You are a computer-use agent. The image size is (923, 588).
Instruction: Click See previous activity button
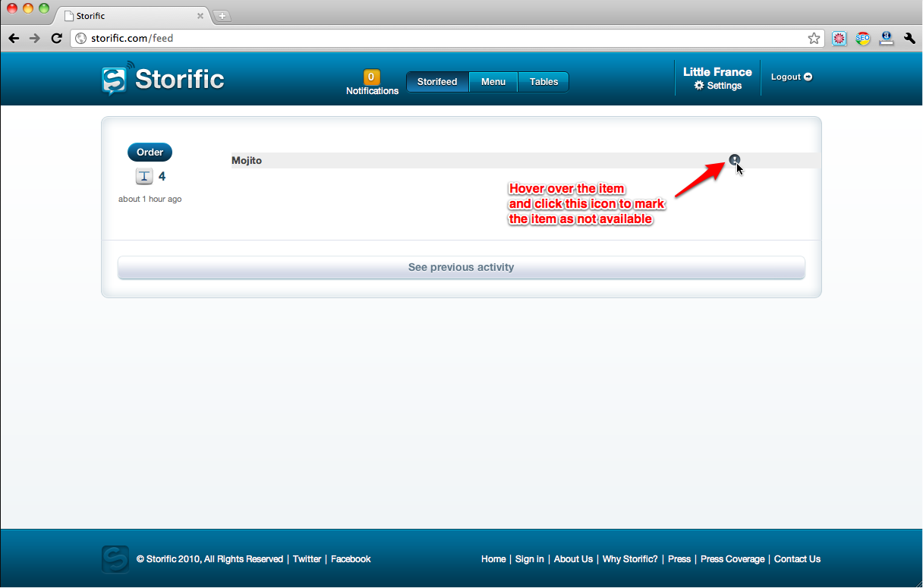461,268
